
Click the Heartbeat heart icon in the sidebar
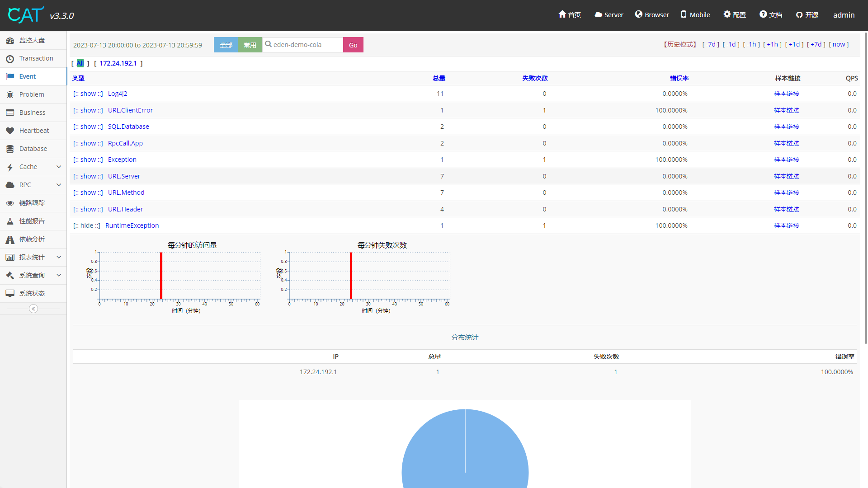(x=10, y=131)
